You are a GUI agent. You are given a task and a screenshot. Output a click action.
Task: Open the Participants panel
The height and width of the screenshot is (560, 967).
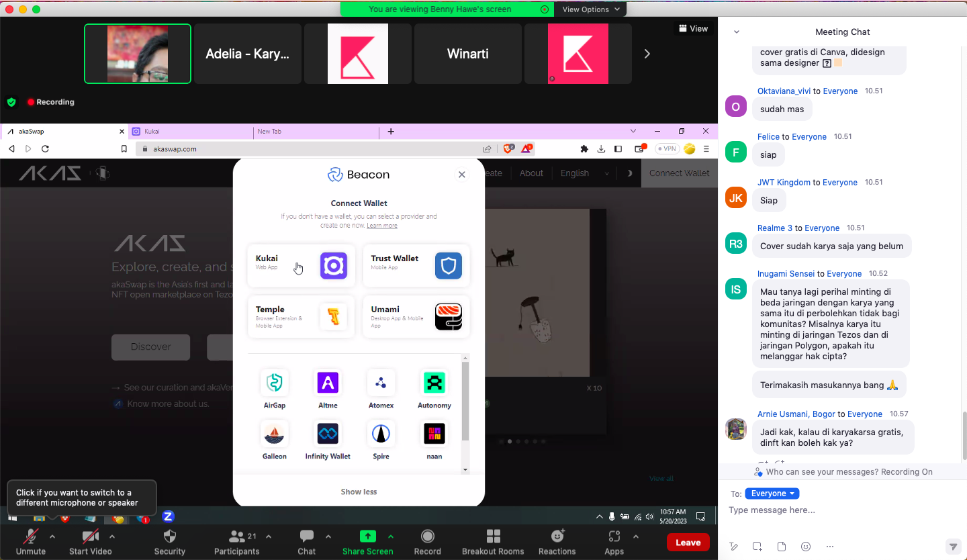(x=236, y=542)
